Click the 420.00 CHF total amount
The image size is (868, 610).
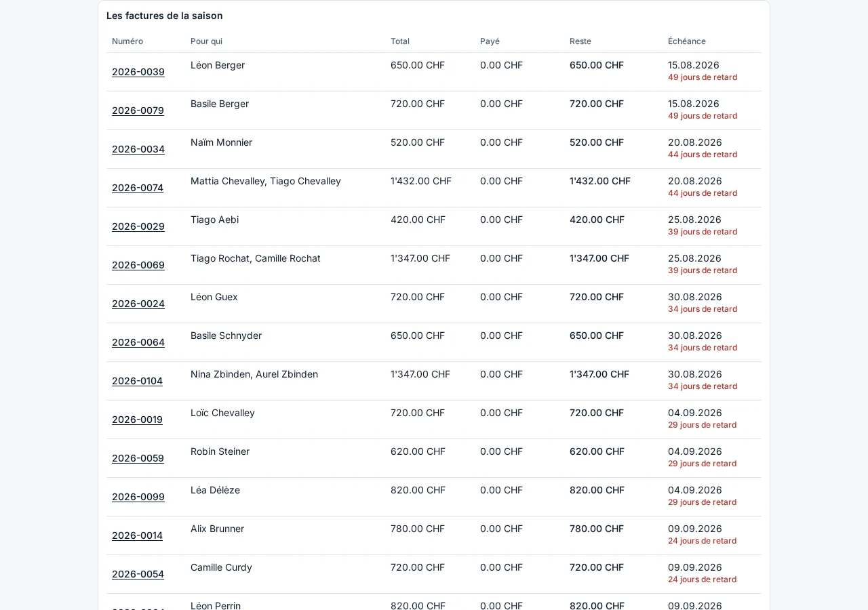[418, 220]
